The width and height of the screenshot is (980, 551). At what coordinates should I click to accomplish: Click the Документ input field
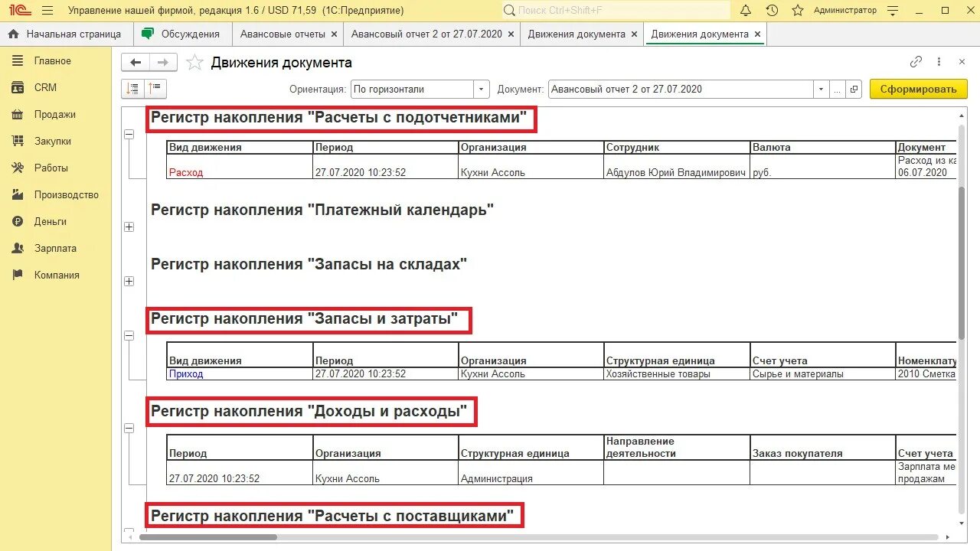681,89
